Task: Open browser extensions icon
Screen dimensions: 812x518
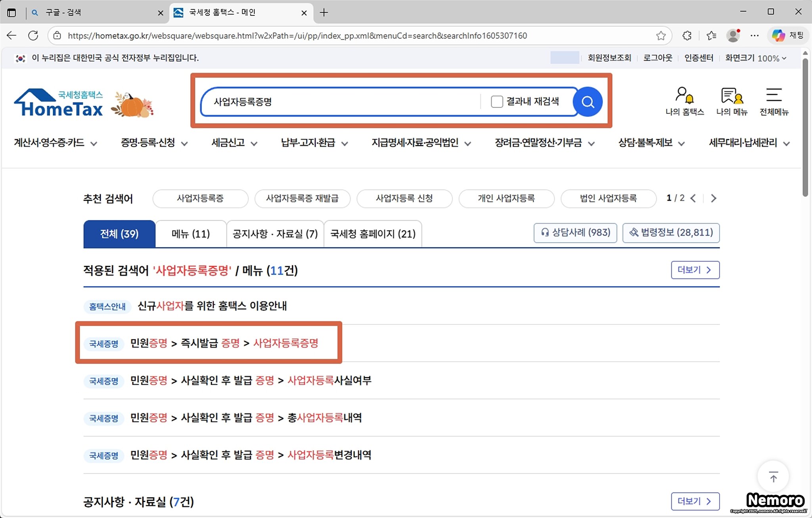Action: (687, 36)
